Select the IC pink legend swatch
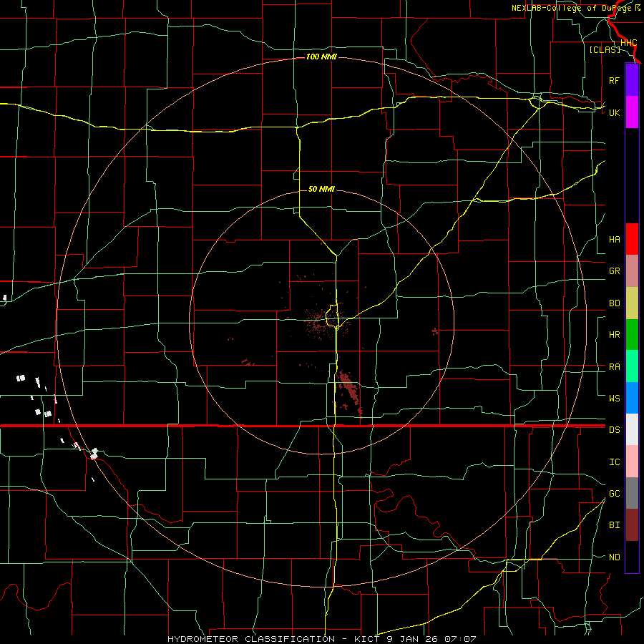Image resolution: width=644 pixels, height=644 pixels. coord(632,462)
